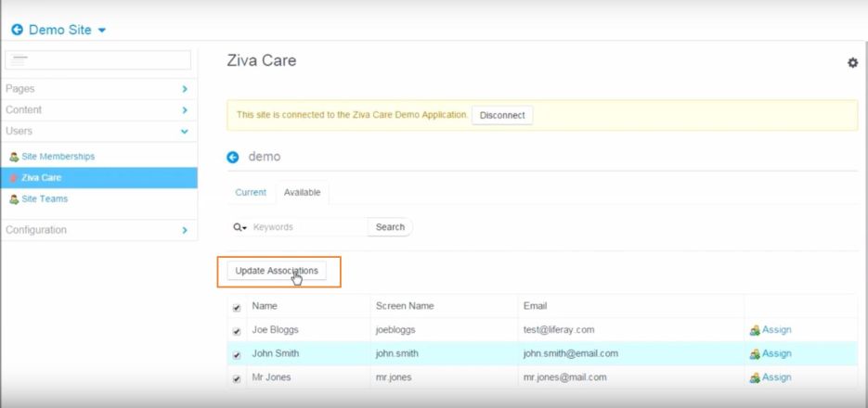Viewport: 868px width, 408px height.
Task: Assign Joe Bloggs via Assign link
Action: 777,329
